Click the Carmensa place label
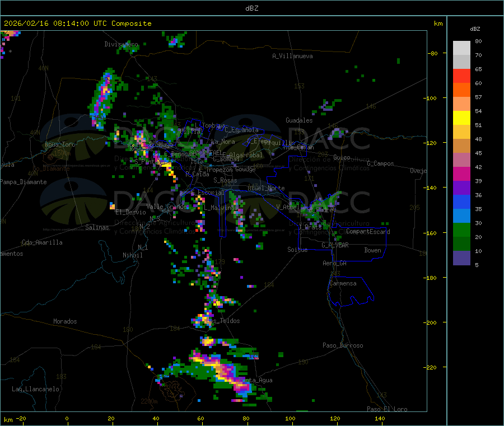504x426 pixels. 343,283
